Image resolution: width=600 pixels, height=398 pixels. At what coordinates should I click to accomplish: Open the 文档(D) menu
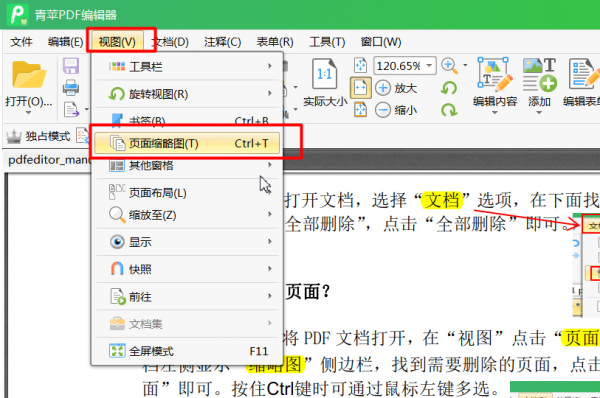point(171,42)
